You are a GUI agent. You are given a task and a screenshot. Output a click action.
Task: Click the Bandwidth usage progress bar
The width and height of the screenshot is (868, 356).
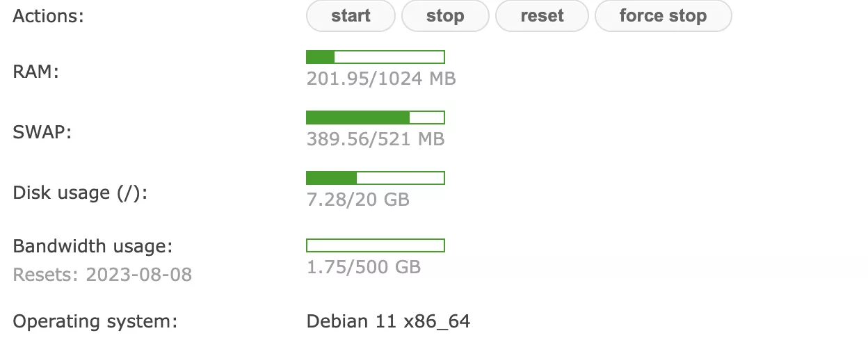coord(376,245)
